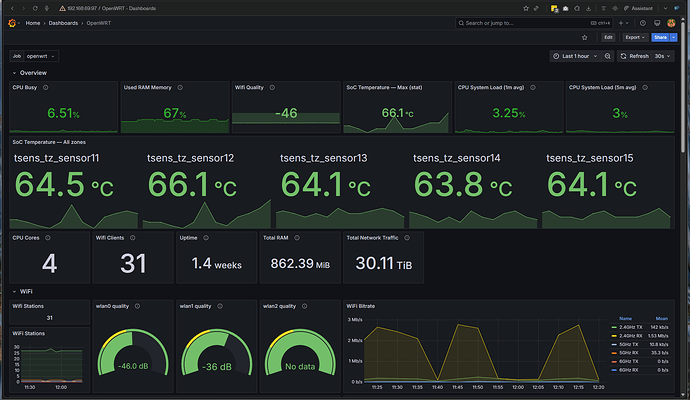Click the SoC Temperature — Max (stat) title

[x=384, y=88]
